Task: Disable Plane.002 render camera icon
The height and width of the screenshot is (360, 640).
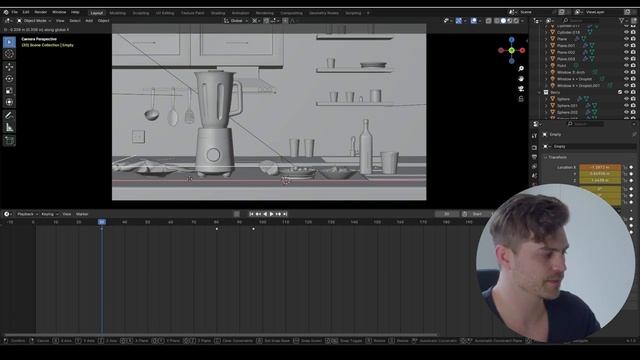Action: point(633,52)
